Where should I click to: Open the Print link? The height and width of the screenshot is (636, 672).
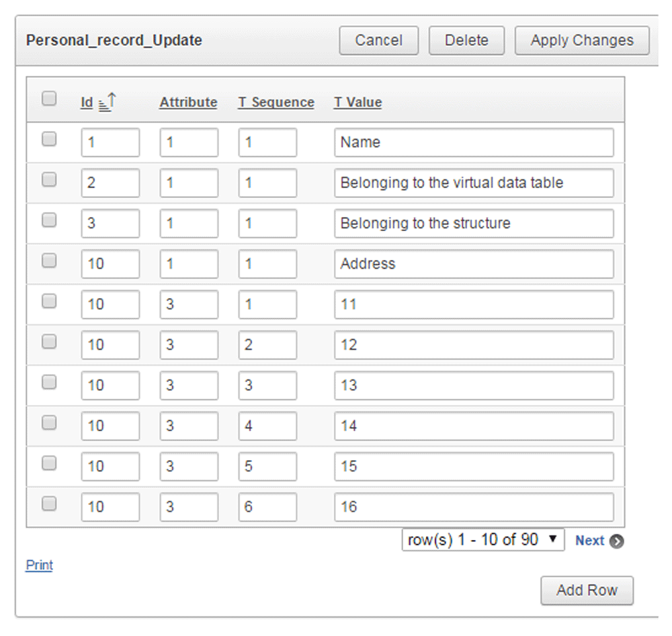click(x=40, y=565)
